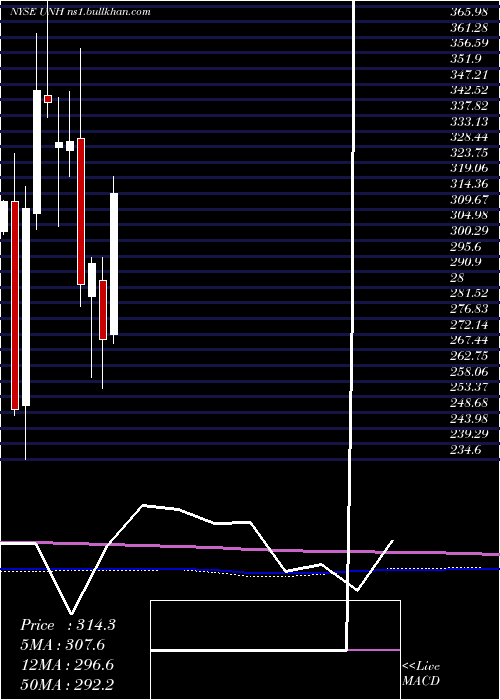
Task: Click the 319.06 price axis label
Action: coord(469,169)
